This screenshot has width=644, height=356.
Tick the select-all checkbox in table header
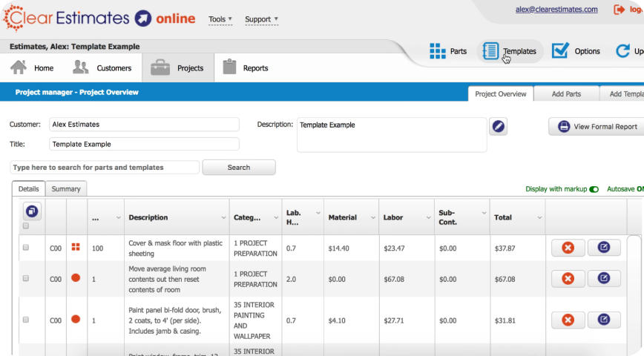click(26, 226)
